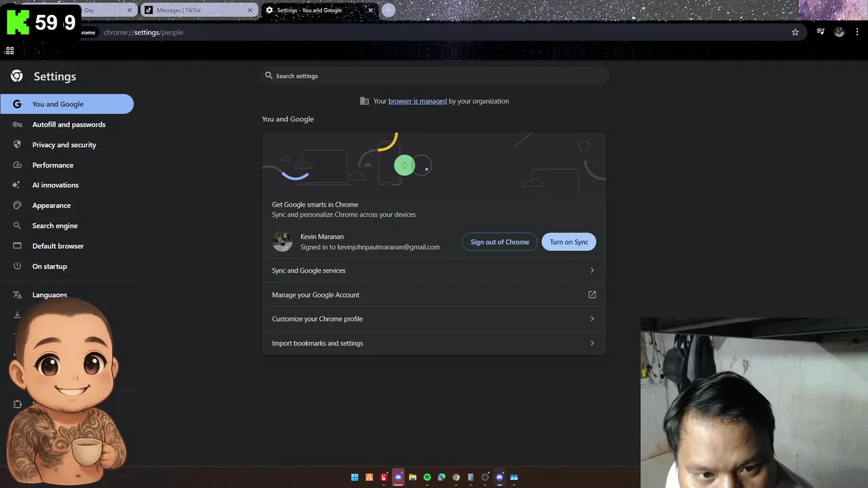
Task: Click the Discord icon next to OBS
Action: 500,477
